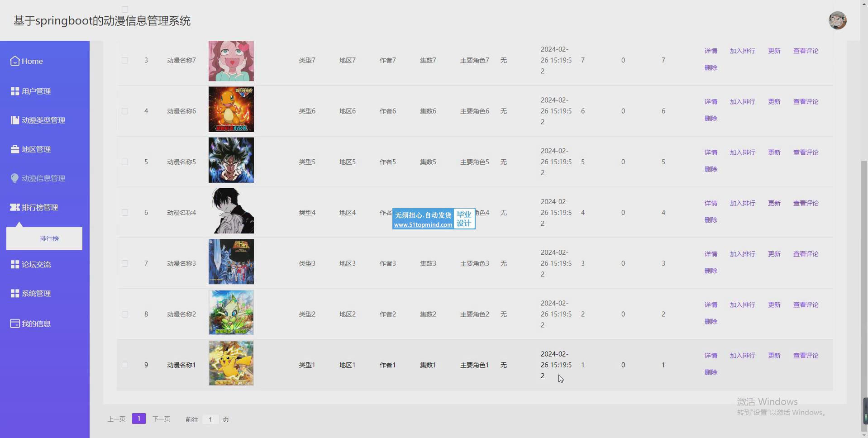868x438 pixels.
Task: Click the 排行榜管理 icon
Action: tap(15, 207)
